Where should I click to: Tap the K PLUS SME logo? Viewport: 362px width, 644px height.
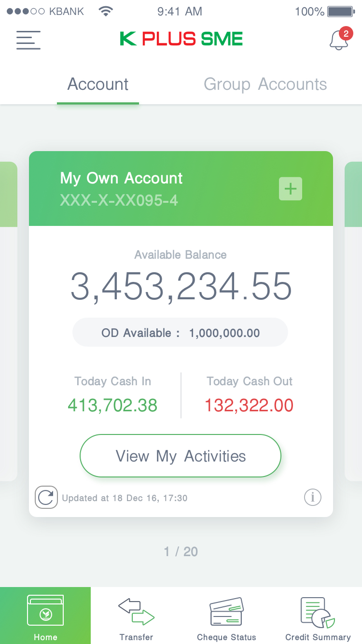click(181, 39)
